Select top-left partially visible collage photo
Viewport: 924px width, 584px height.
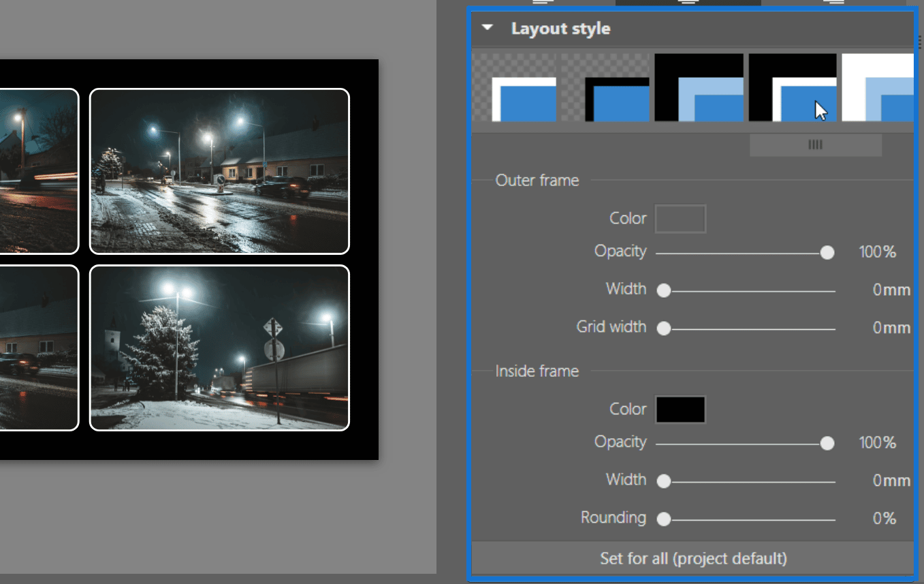click(x=39, y=171)
